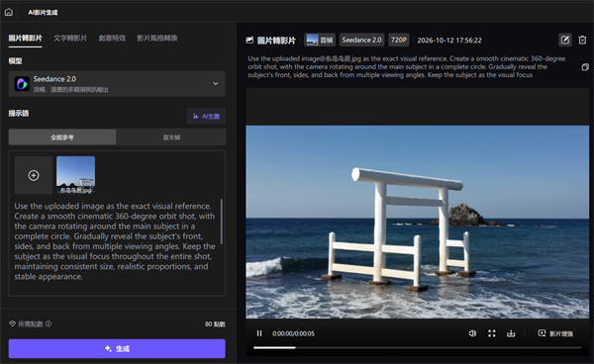The image size is (594, 364).
Task: Click the timestamp 2026-10-12 17:56:22
Action: click(x=449, y=41)
